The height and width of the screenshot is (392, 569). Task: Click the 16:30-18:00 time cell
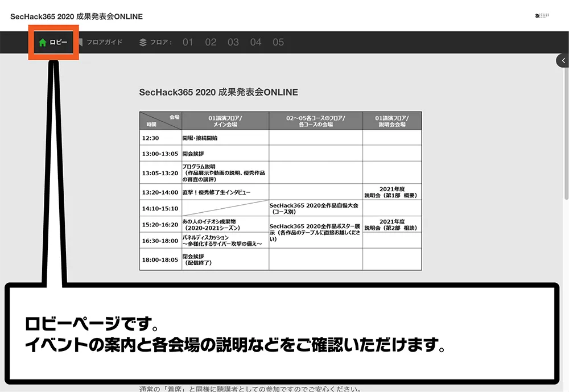pyautogui.click(x=160, y=240)
